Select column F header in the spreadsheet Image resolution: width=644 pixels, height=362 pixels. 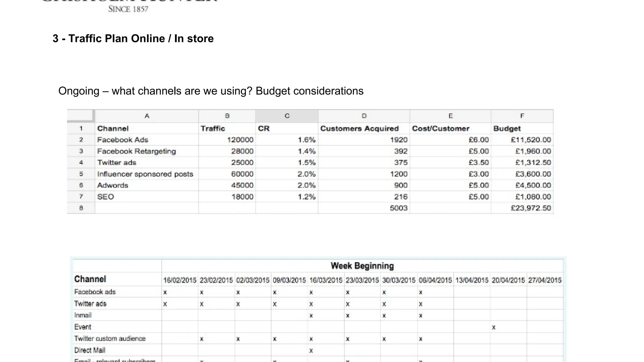522,116
